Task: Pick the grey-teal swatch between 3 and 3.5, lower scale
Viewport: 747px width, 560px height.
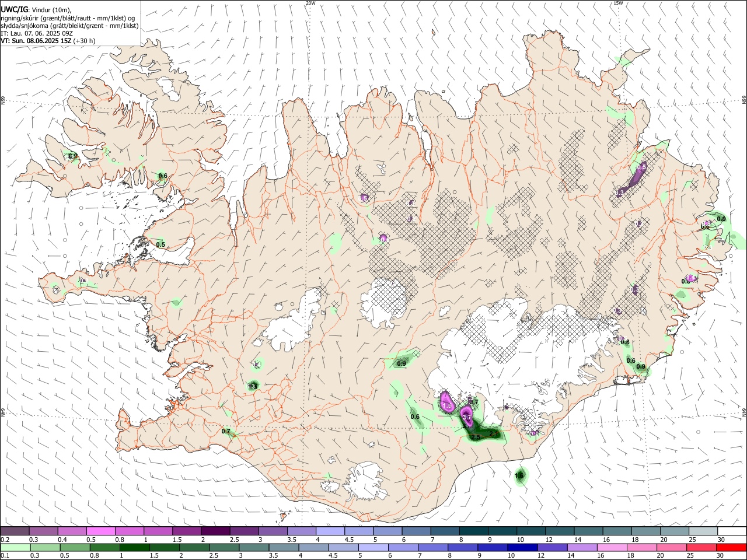Action: (254, 547)
